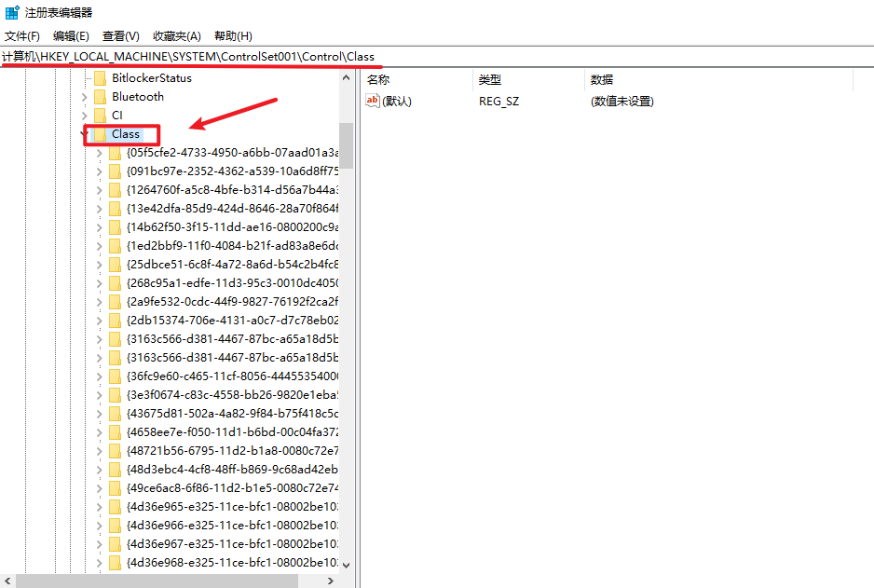
Task: Click the BitlockerStatus folder icon
Action: pyautogui.click(x=101, y=78)
